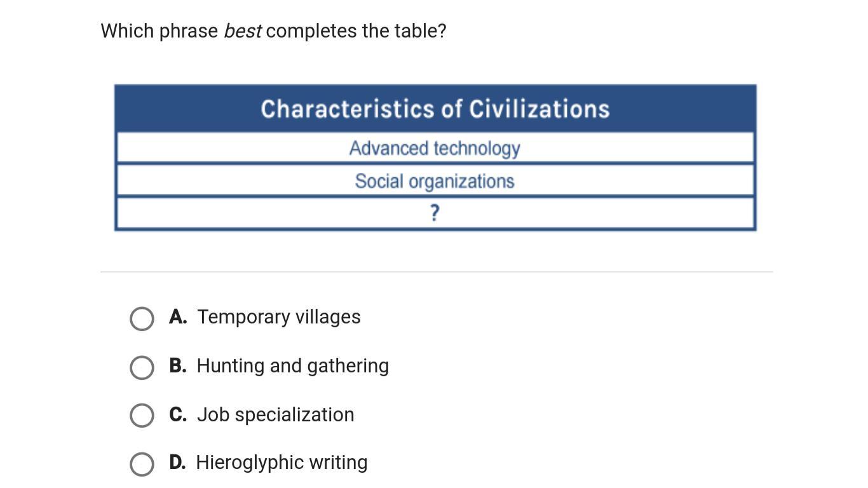Click the bold letter 'D.' label

click(177, 462)
